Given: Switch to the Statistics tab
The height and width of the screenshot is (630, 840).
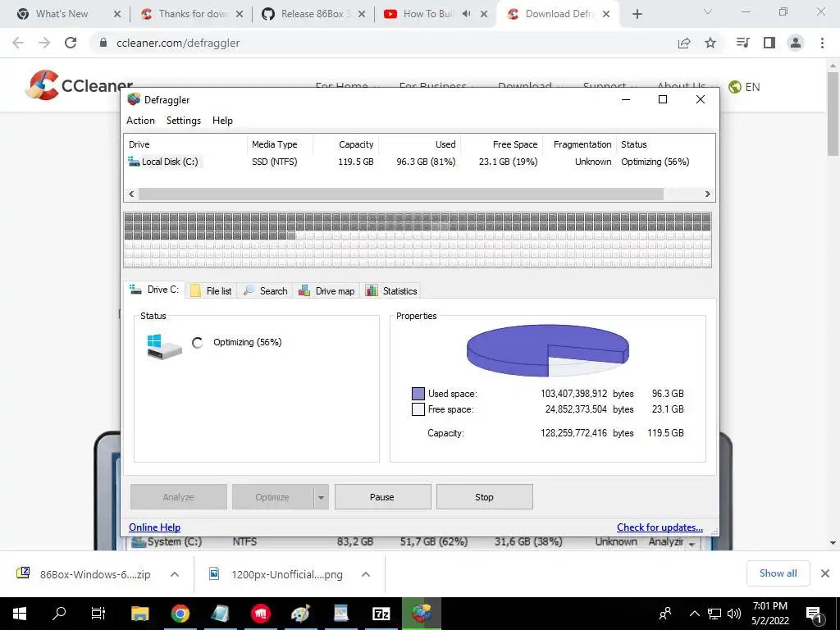Looking at the screenshot, I should (391, 290).
